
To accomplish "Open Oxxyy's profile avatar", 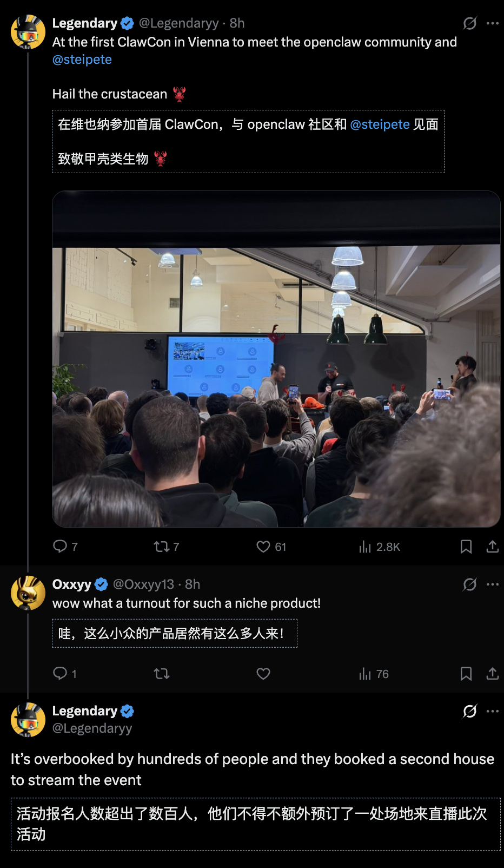I will [x=28, y=593].
